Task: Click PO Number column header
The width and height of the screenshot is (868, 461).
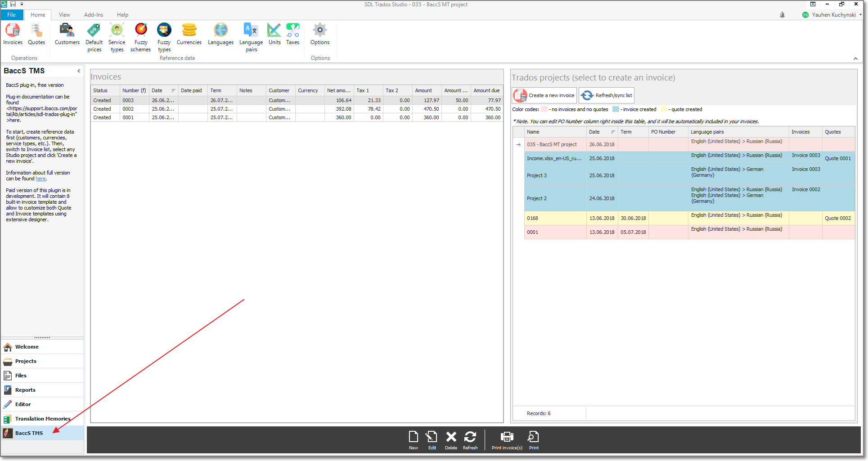Action: pos(668,132)
